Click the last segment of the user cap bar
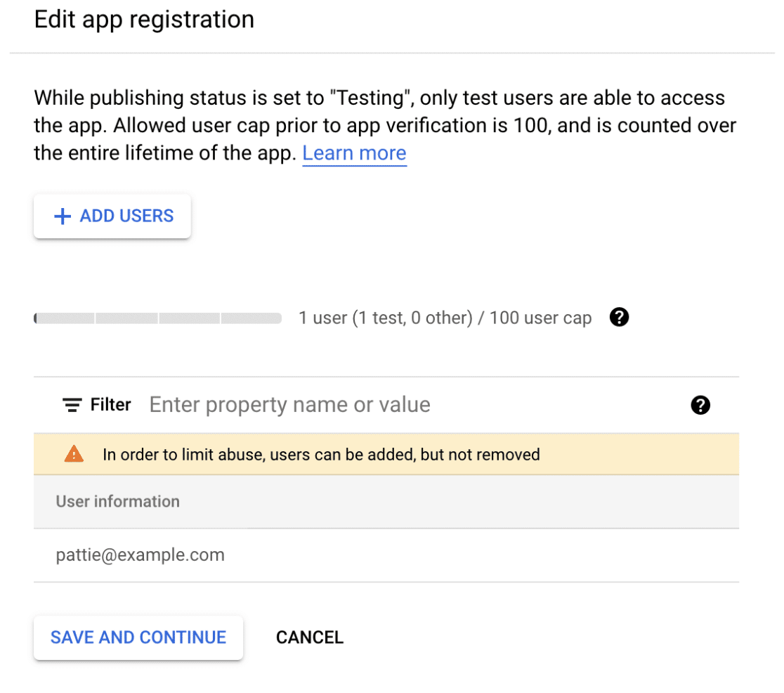The width and height of the screenshot is (784, 693). 251,318
